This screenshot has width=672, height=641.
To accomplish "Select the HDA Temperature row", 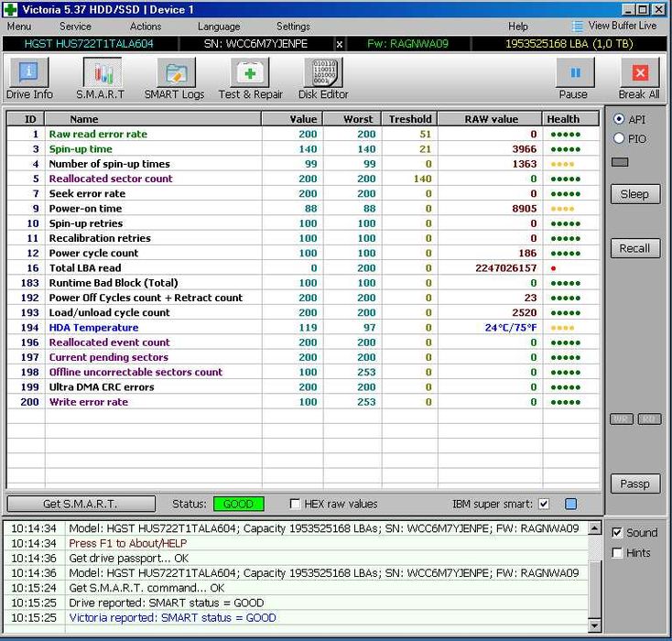I will [x=303, y=328].
